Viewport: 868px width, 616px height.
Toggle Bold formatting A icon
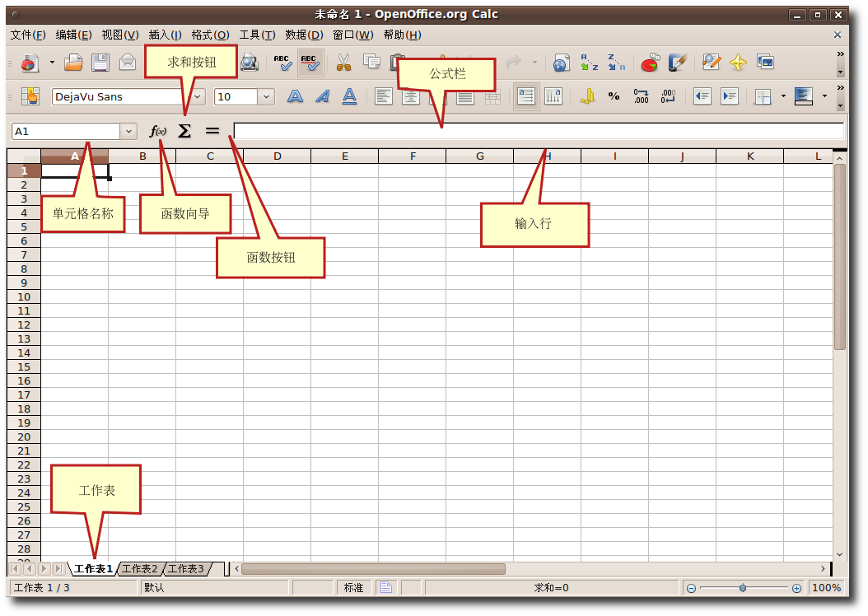click(295, 97)
